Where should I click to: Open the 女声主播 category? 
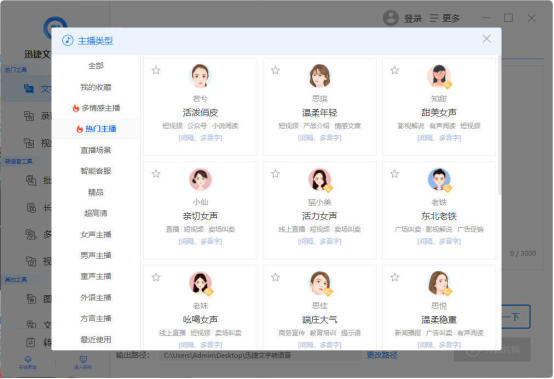coord(96,235)
